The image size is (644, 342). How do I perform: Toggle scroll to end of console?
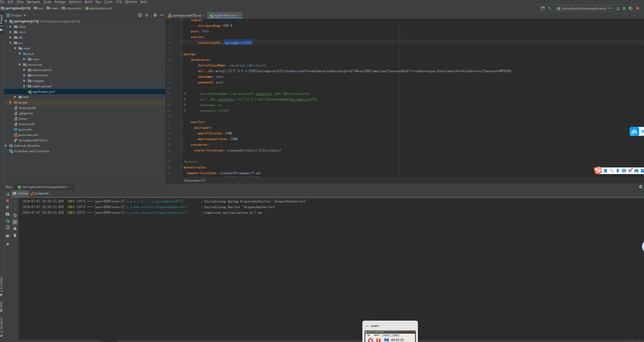[15, 222]
